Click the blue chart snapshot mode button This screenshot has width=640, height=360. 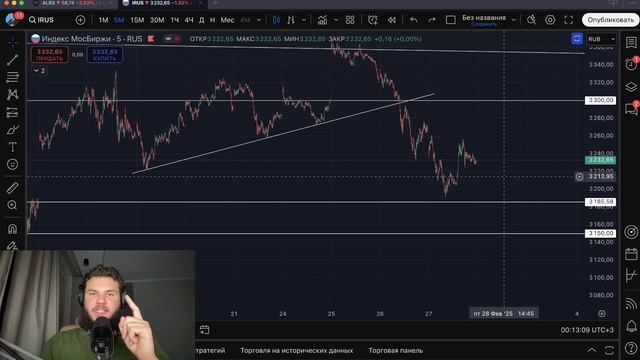[x=577, y=39]
